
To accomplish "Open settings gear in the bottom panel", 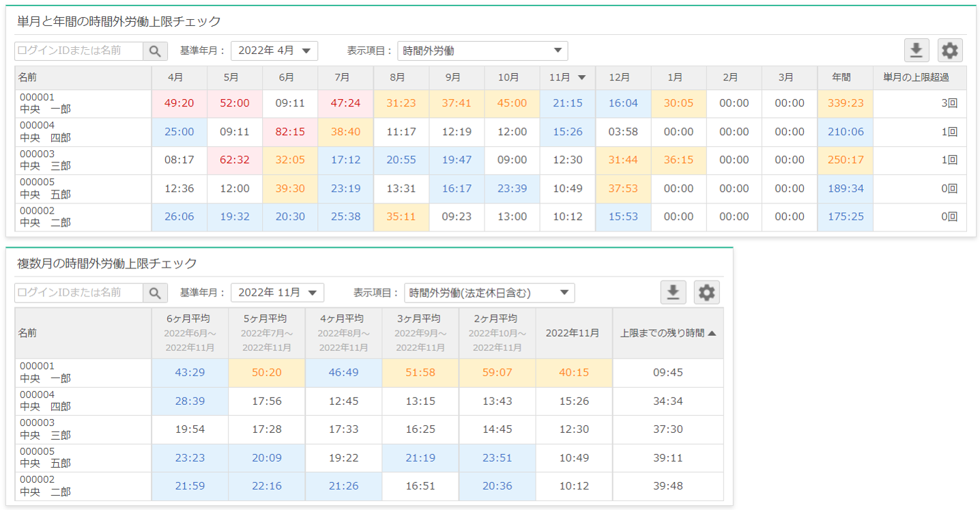I will click(706, 292).
